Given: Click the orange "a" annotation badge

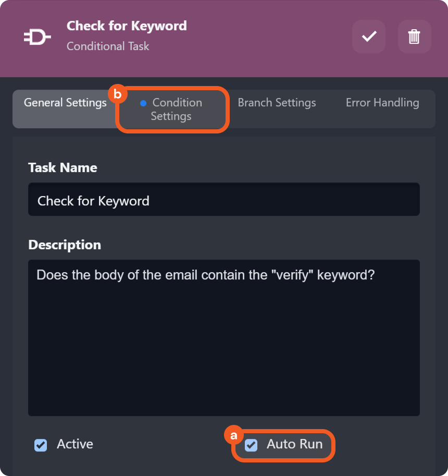Looking at the screenshot, I should click(x=233, y=435).
